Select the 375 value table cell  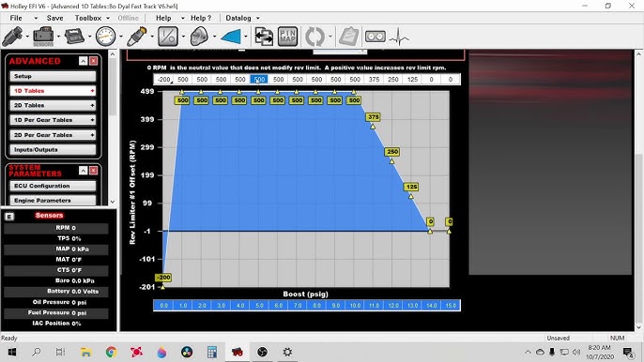click(374, 80)
